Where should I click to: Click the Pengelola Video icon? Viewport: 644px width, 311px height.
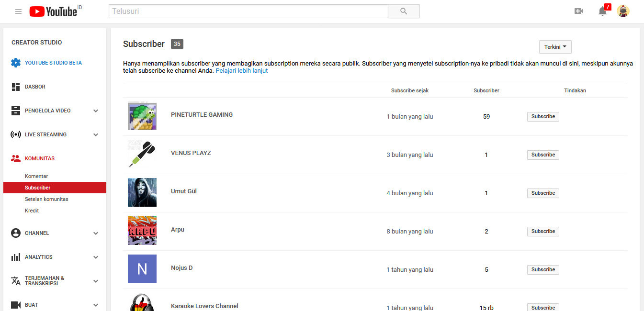coord(16,111)
